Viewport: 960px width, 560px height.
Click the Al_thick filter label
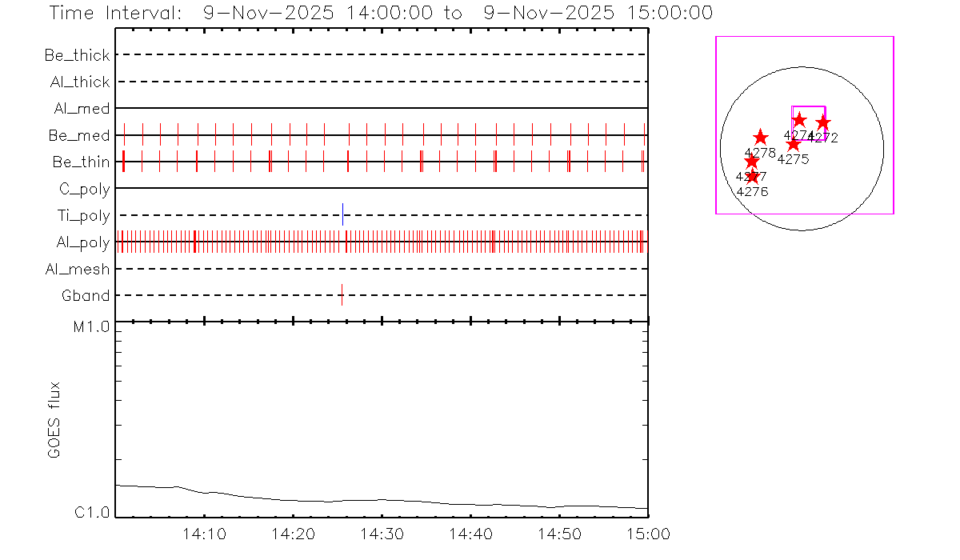coord(79,82)
